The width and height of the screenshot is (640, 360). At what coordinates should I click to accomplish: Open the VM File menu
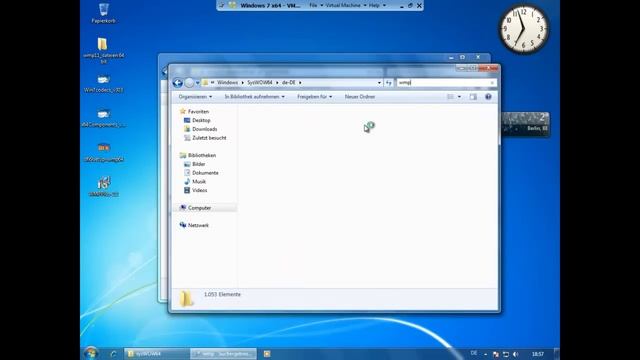click(x=316, y=5)
